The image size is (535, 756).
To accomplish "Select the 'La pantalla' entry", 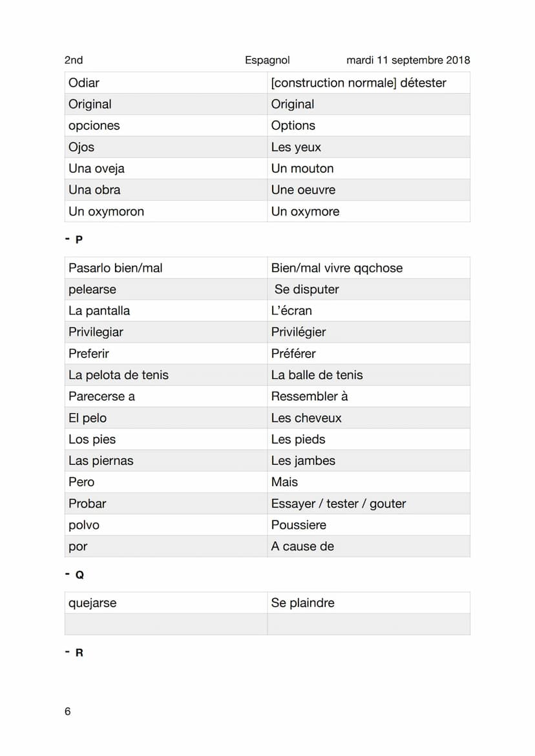I will click(166, 311).
